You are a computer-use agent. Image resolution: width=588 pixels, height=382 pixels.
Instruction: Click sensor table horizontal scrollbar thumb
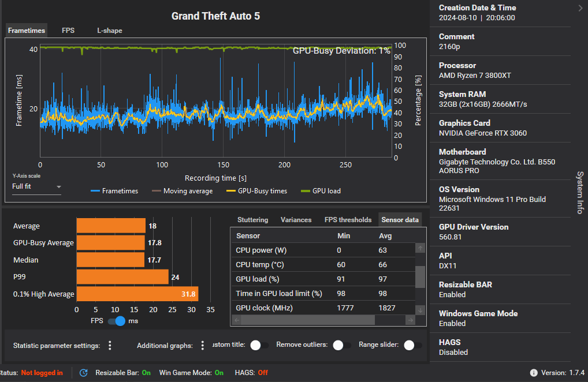coord(308,320)
